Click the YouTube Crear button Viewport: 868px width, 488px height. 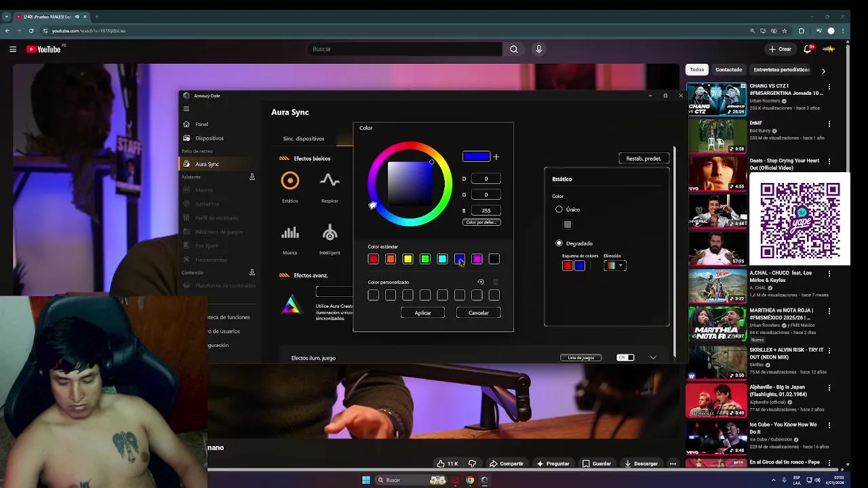coord(780,49)
